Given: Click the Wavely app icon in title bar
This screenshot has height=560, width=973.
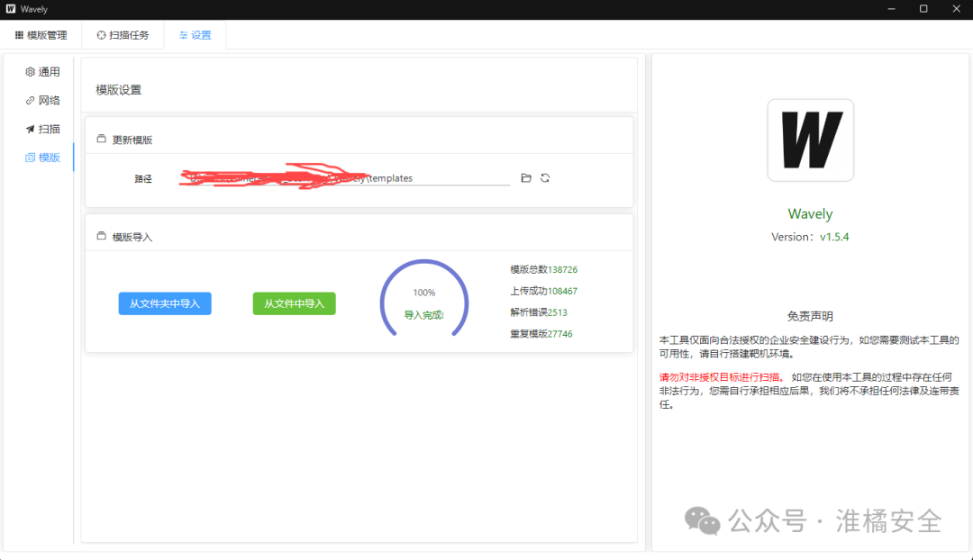Looking at the screenshot, I should tap(11, 9).
